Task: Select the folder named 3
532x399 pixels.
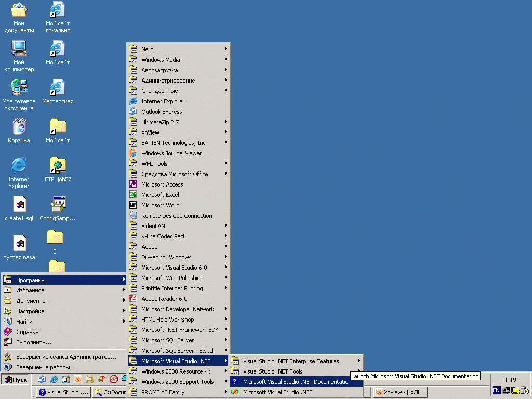Action: point(55,242)
